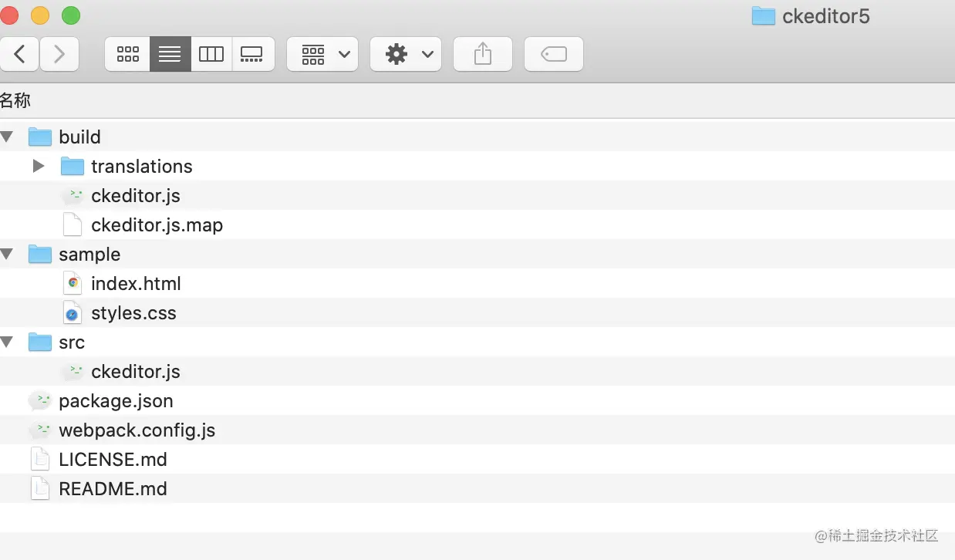The width and height of the screenshot is (955, 560).
Task: Click the LICENSE.md file icon
Action: [x=40, y=459]
